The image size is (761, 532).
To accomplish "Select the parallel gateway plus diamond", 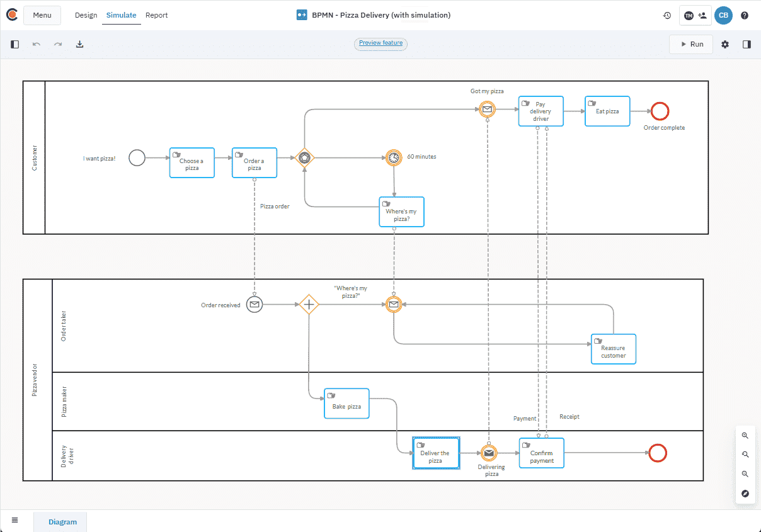I will point(309,305).
